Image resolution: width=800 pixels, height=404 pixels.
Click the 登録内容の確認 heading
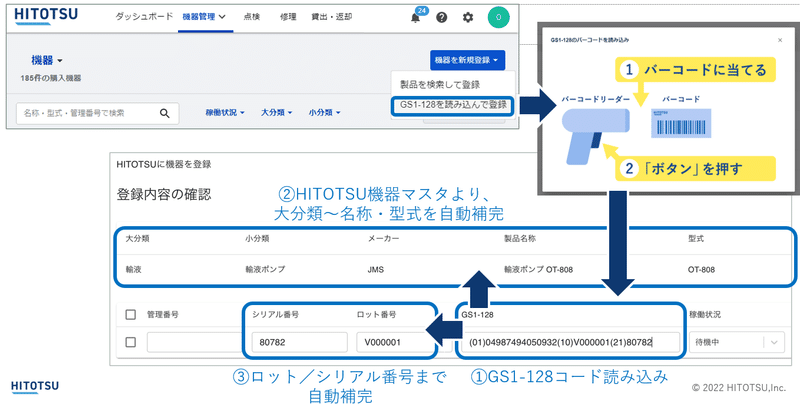pos(163,194)
